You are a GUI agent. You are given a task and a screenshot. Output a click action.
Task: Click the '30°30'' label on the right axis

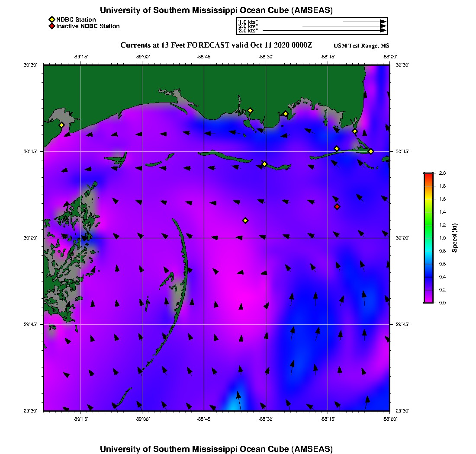pyautogui.click(x=402, y=65)
